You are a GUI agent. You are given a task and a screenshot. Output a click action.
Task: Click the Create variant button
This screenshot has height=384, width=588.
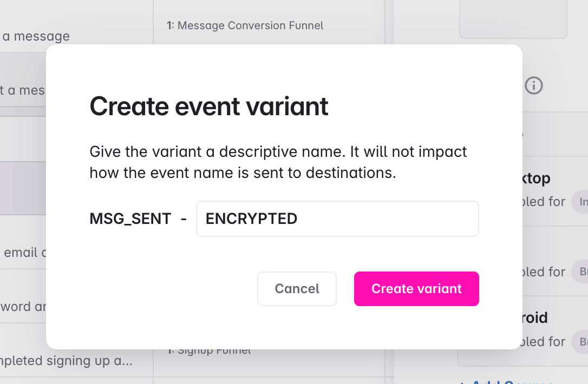click(x=416, y=289)
